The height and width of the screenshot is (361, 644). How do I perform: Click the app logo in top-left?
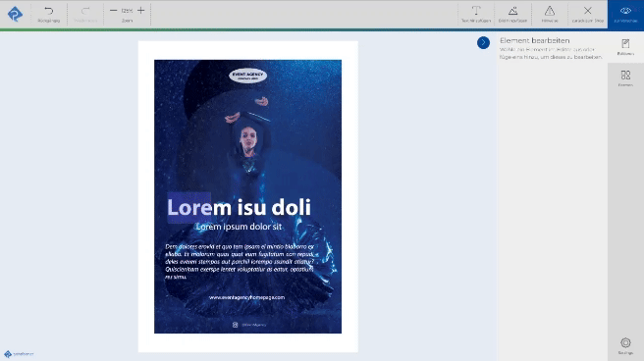click(15, 14)
